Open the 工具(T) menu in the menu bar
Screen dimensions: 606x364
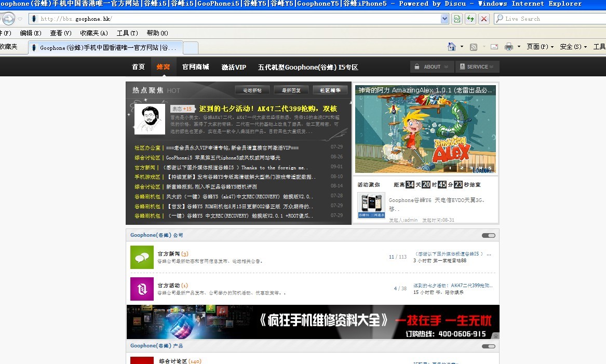pos(127,33)
